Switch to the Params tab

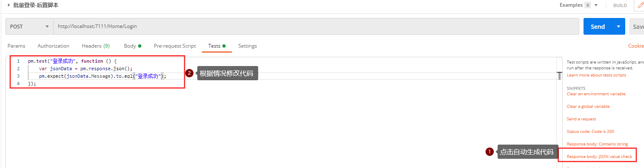point(16,46)
